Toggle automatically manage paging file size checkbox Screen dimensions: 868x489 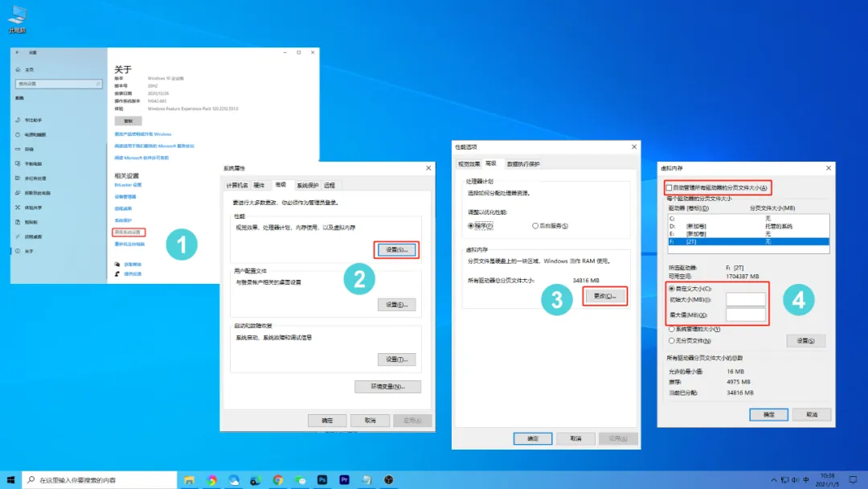click(x=669, y=187)
